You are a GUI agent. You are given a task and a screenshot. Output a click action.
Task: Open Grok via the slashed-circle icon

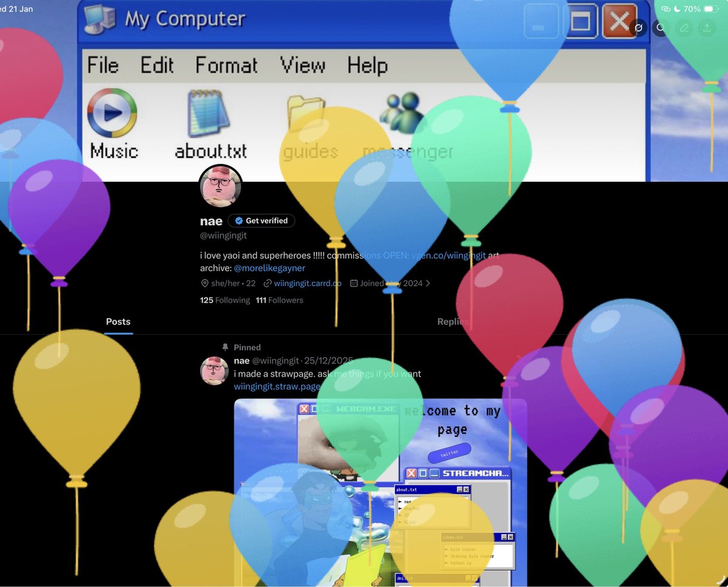pyautogui.click(x=639, y=27)
